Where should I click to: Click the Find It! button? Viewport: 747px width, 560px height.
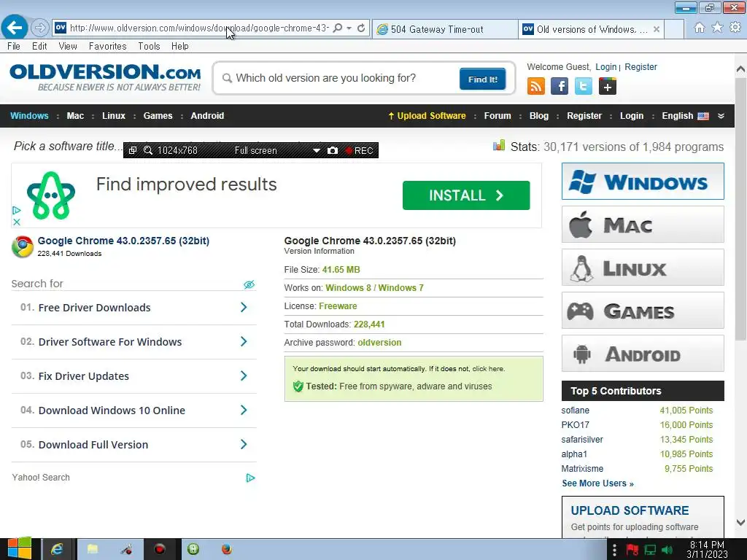pos(483,79)
